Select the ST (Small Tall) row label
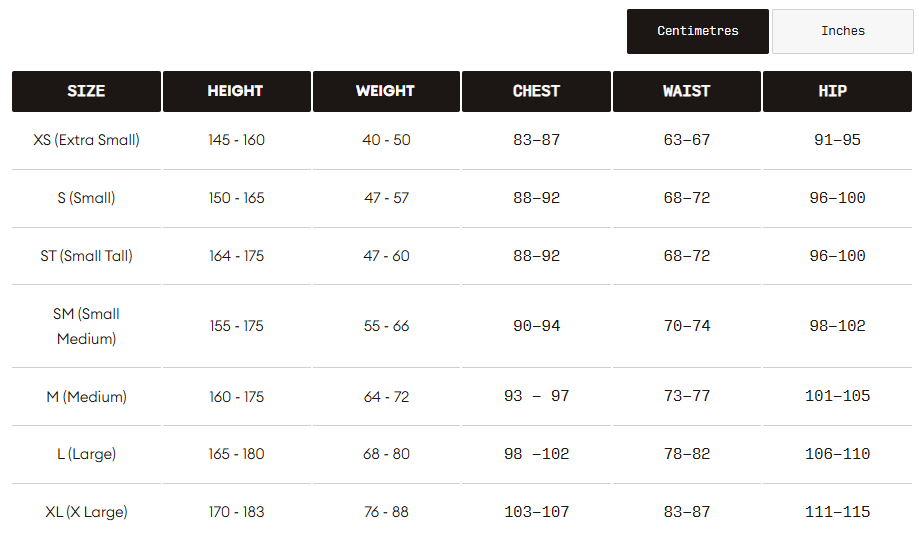The height and width of the screenshot is (536, 919). pos(86,256)
